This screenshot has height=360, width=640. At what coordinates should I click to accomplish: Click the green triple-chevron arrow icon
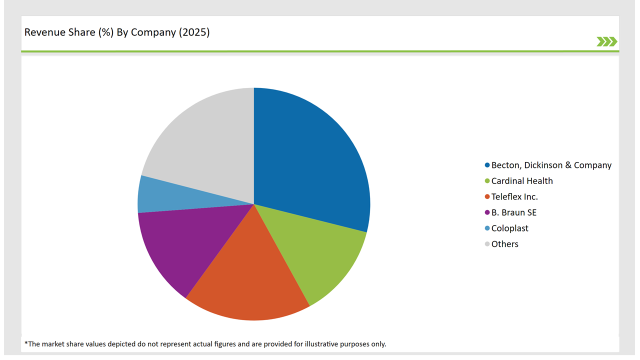point(607,42)
